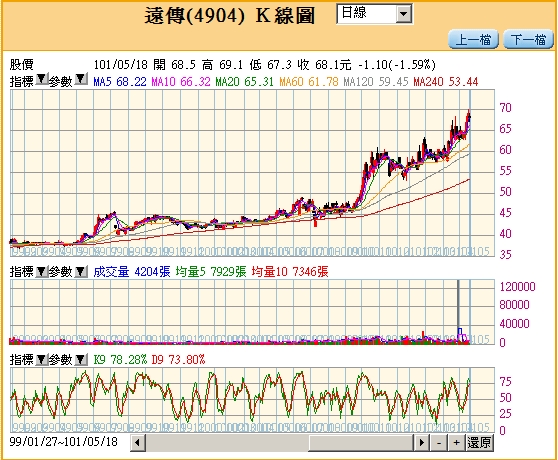The height and width of the screenshot is (460, 558).
Task: Click the MA60 61.78 label
Action: point(309,82)
